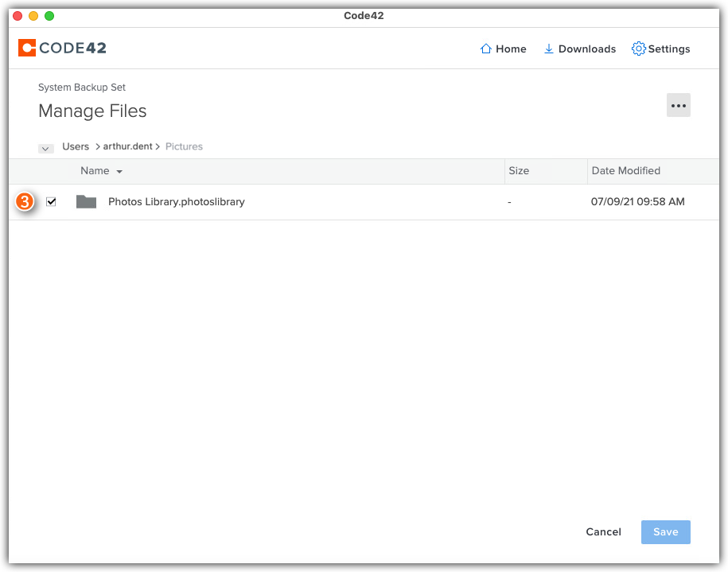Screen dimensions: 728x572
Task: Click the Downloads arrow icon
Action: pyautogui.click(x=548, y=49)
